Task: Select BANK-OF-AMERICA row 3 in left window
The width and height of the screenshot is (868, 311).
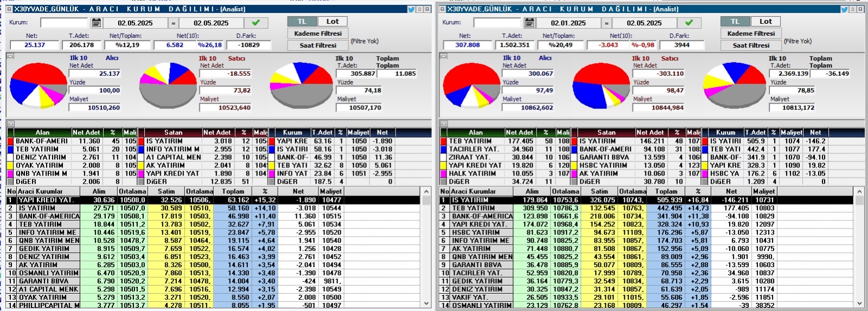Action: point(213,216)
